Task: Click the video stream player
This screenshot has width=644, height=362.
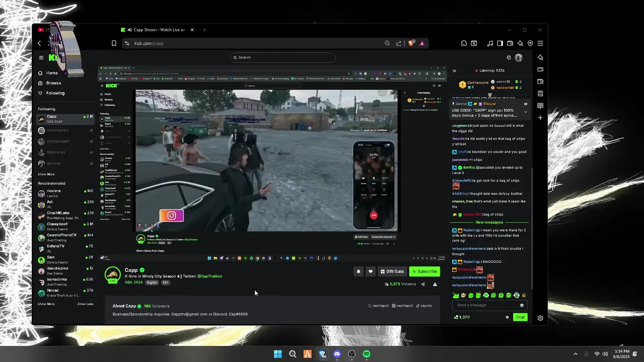Action: pyautogui.click(x=272, y=163)
